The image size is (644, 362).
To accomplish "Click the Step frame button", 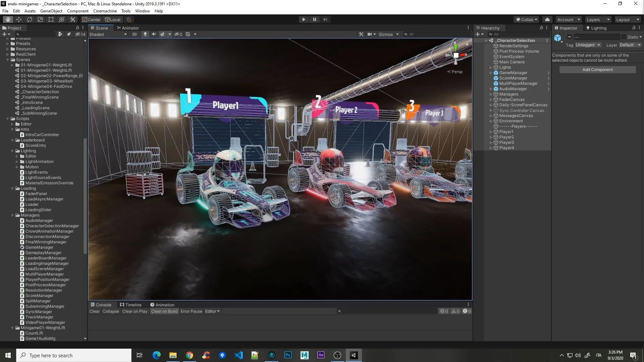I will click(325, 19).
